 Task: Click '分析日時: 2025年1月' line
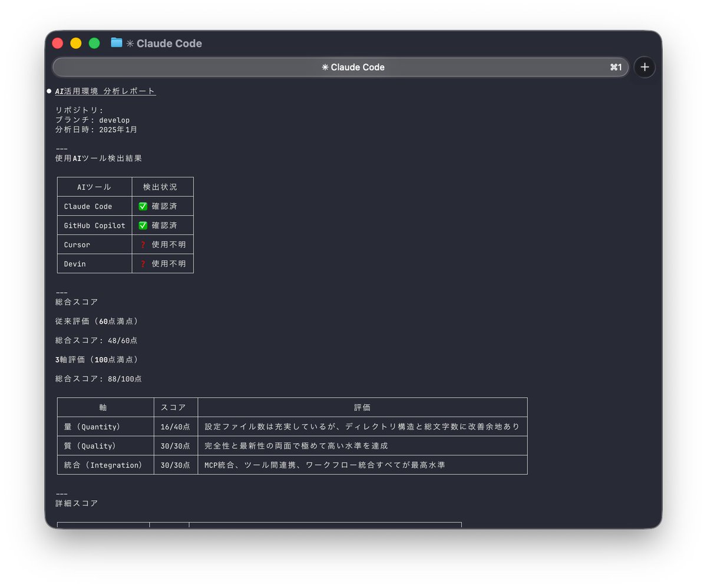(x=97, y=130)
